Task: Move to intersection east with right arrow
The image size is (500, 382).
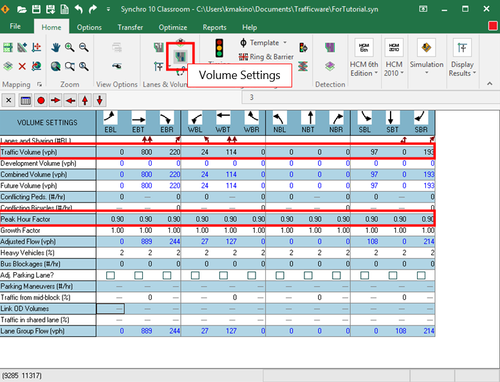Action: (x=55, y=100)
